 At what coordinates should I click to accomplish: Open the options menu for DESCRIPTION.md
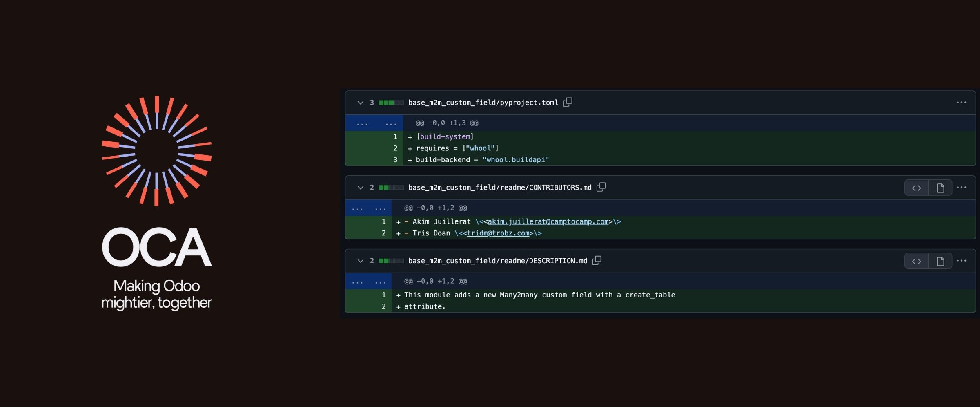(962, 261)
